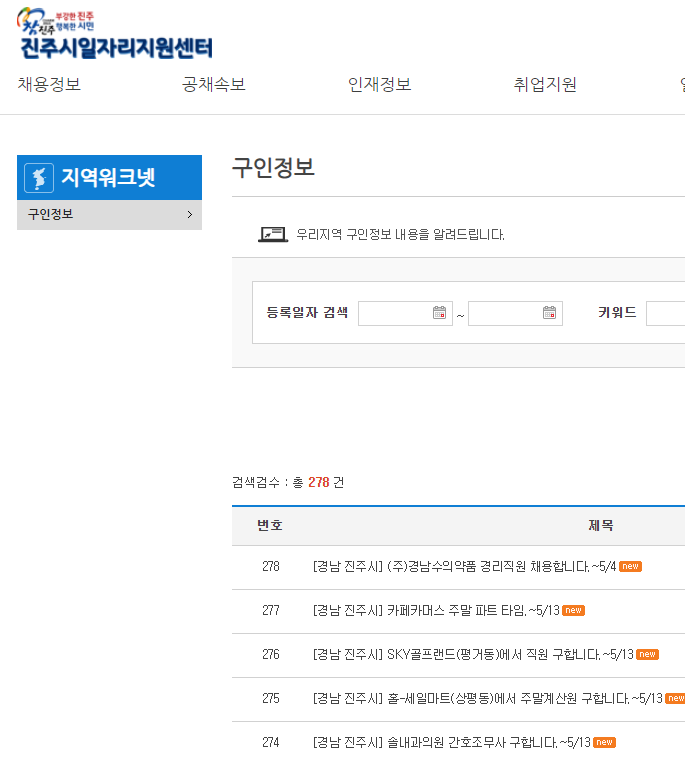Viewport: 685px width, 762px height.
Task: Click the 키워드 label
Action: coord(617,312)
